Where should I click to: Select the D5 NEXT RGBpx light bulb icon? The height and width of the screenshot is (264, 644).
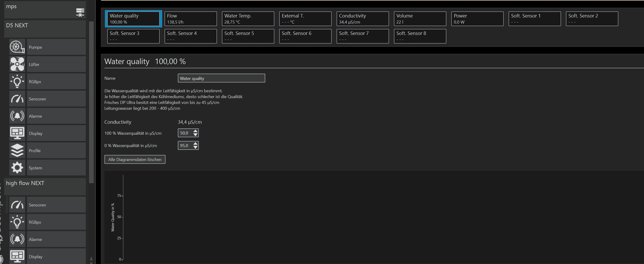tap(17, 82)
